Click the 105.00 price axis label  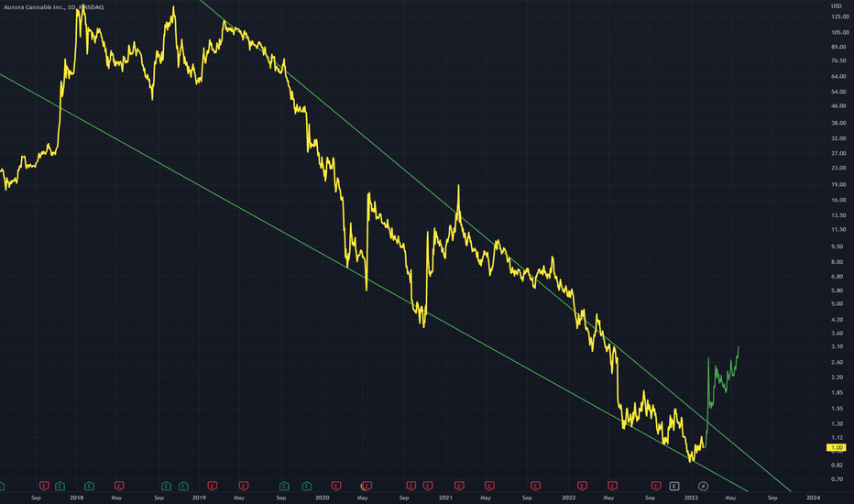(x=839, y=32)
